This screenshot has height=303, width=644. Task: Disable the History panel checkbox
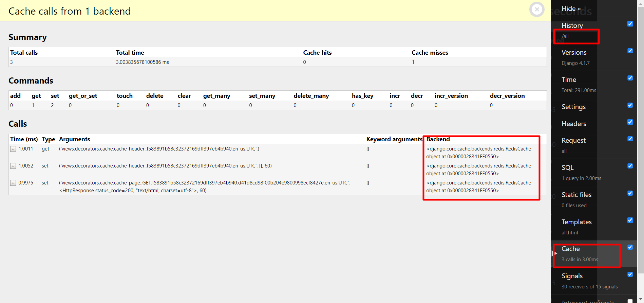pyautogui.click(x=630, y=24)
